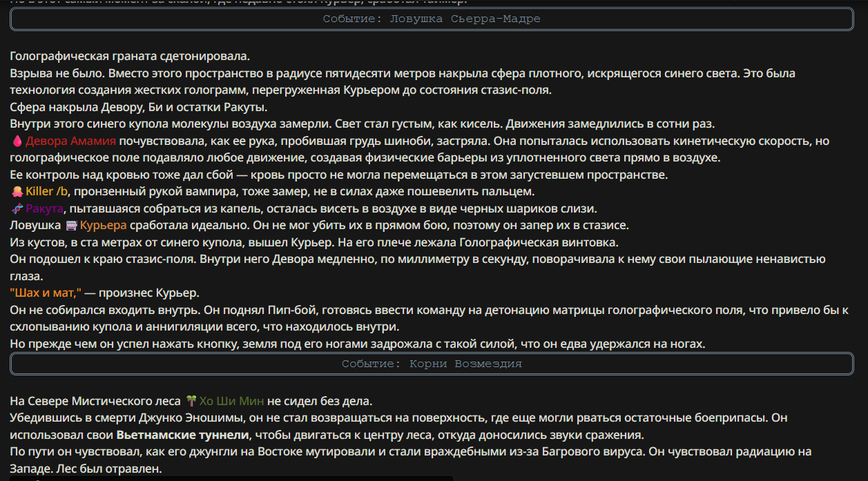Click the blood drop emoji before Девора Амамия
Viewport: 868px width, 481px height.
[x=17, y=141]
